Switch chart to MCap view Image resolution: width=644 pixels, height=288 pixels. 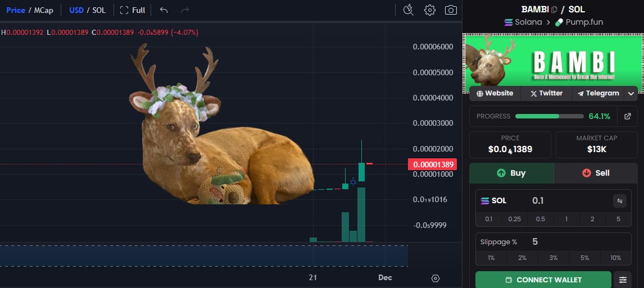point(43,10)
